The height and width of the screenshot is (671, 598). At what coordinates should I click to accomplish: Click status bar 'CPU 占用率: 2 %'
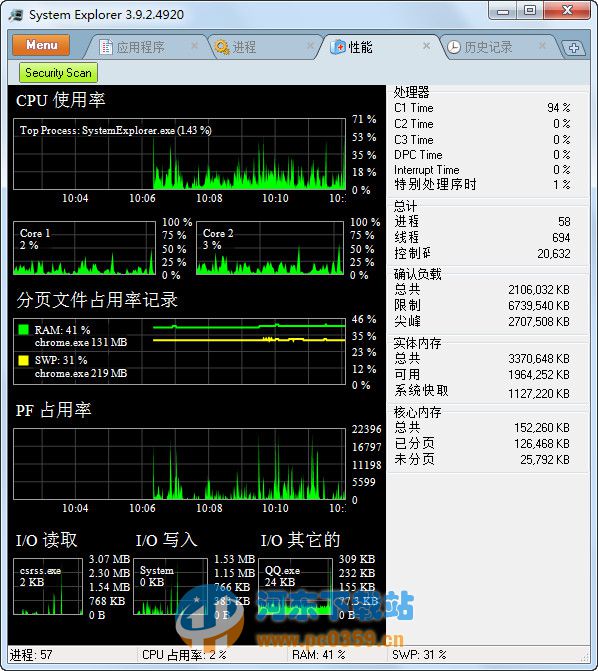184,655
